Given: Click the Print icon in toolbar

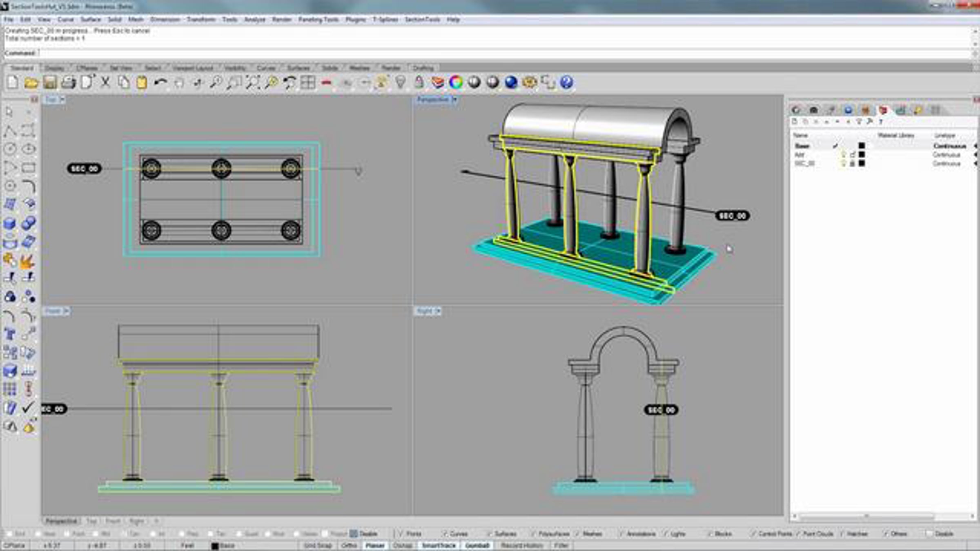Looking at the screenshot, I should (x=68, y=83).
